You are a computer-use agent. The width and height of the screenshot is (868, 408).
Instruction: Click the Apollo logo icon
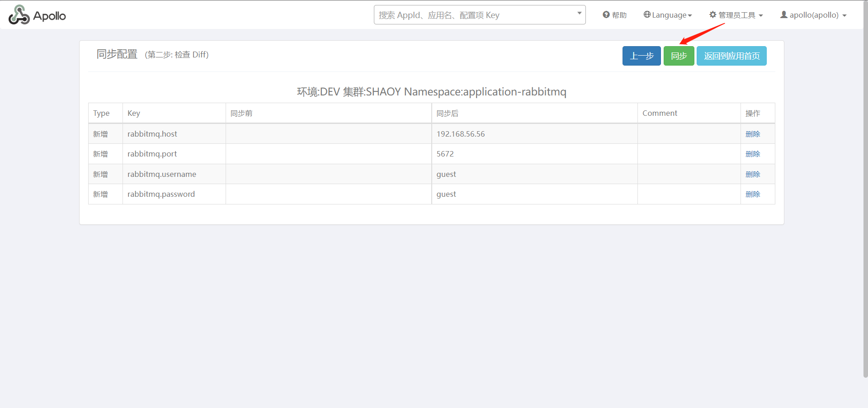pyautogui.click(x=19, y=15)
